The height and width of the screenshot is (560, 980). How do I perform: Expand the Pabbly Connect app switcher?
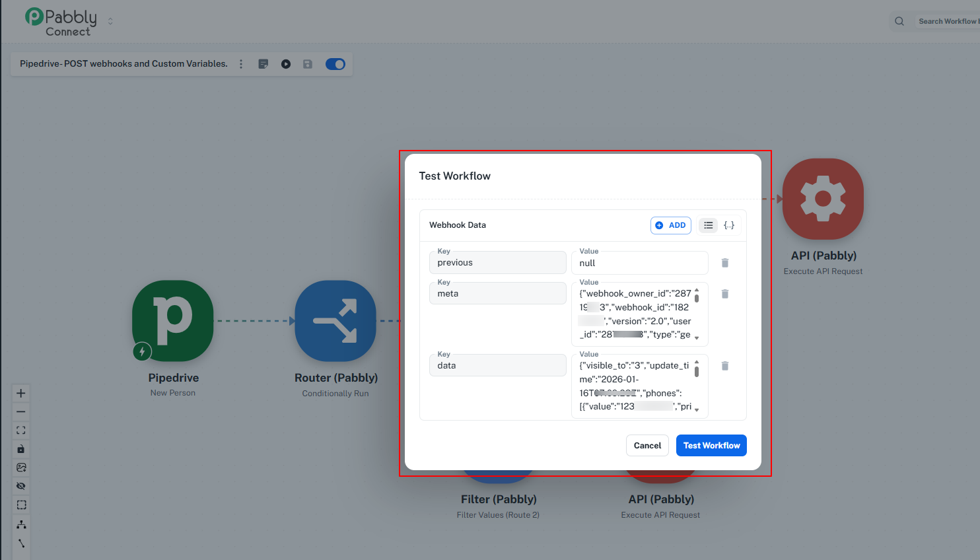click(110, 21)
